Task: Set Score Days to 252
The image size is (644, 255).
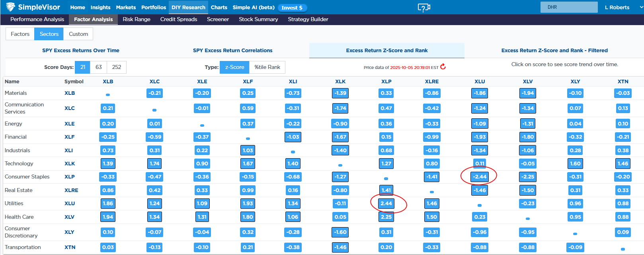Action: click(117, 67)
